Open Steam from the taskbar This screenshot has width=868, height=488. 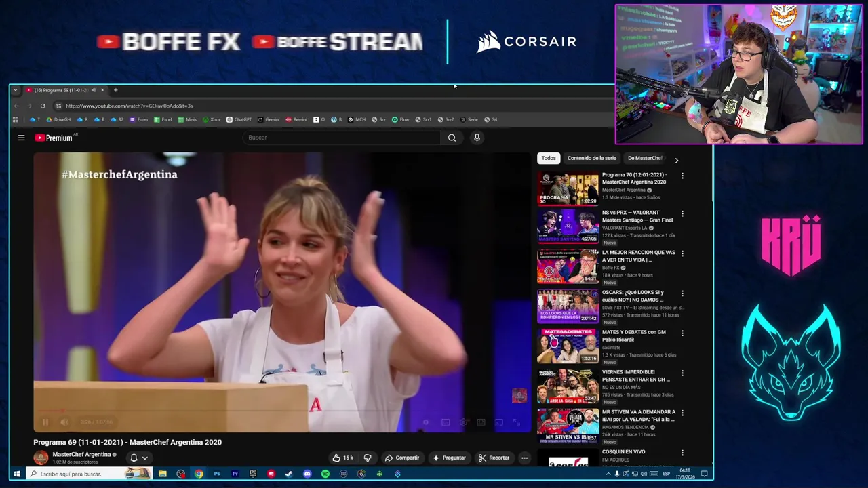[x=289, y=474]
